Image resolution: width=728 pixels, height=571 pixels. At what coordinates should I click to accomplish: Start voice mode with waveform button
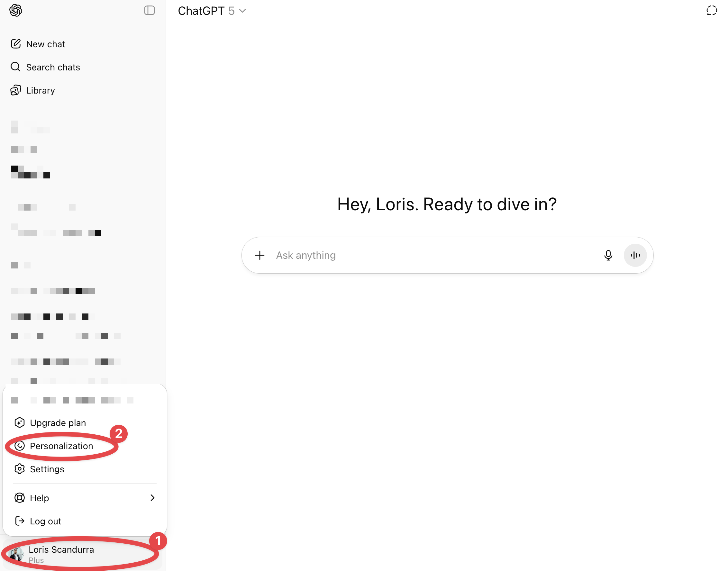635,255
